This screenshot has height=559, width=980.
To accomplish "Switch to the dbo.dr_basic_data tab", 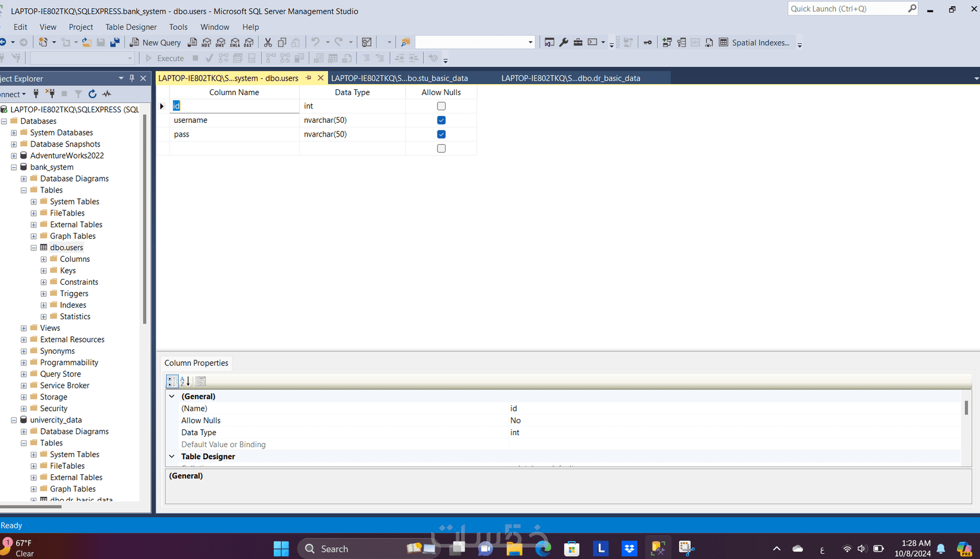I will 571,78.
